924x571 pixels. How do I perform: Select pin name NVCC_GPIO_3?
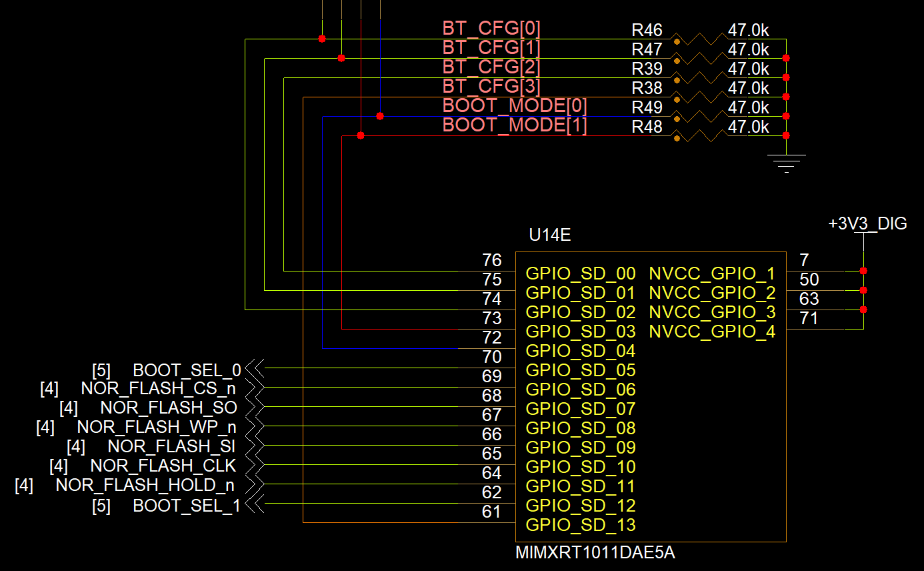click(x=713, y=312)
